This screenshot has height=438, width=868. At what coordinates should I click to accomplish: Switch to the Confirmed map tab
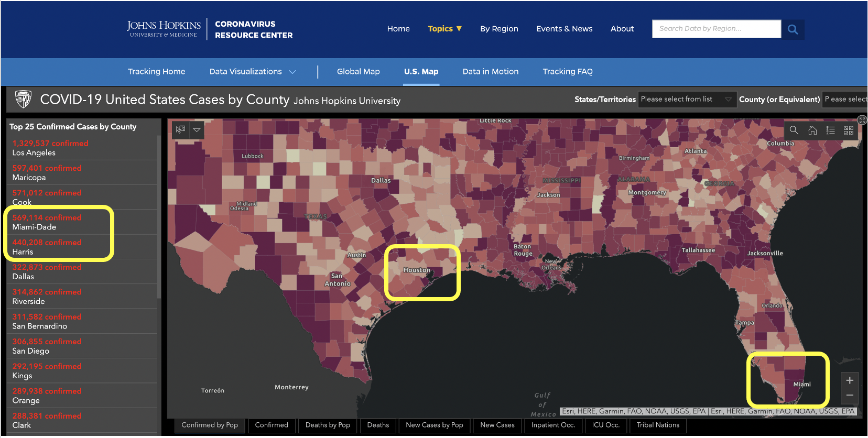[272, 425]
